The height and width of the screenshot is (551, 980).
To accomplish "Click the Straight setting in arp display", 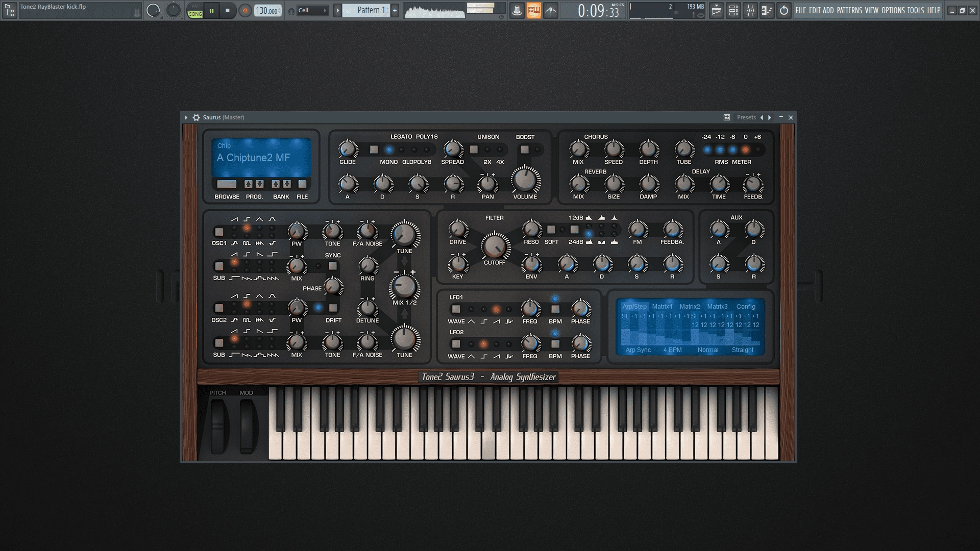I will 742,350.
